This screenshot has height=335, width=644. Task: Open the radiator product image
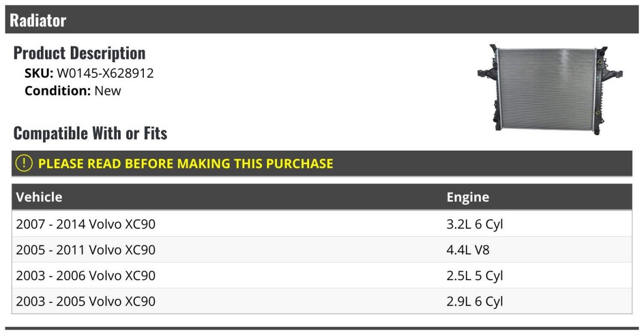549,88
